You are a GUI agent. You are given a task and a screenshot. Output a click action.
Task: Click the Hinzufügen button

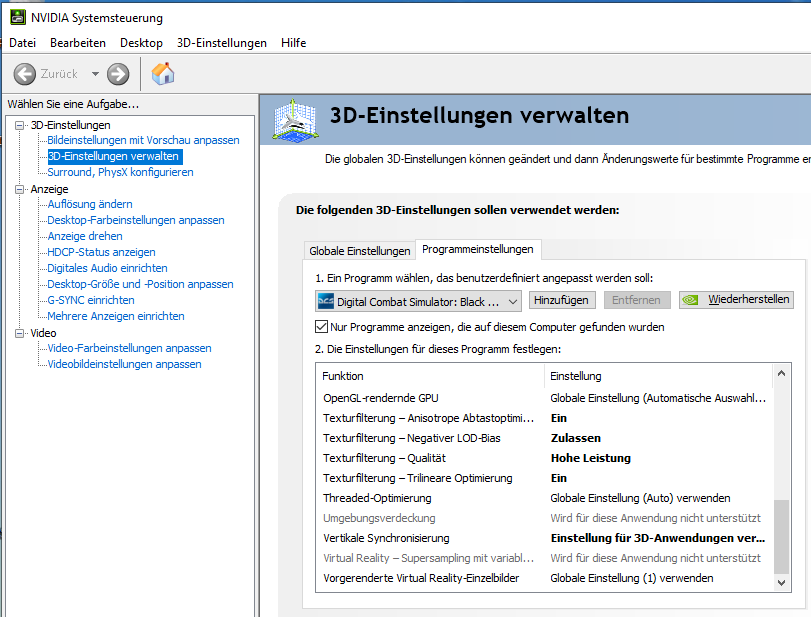pyautogui.click(x=561, y=300)
